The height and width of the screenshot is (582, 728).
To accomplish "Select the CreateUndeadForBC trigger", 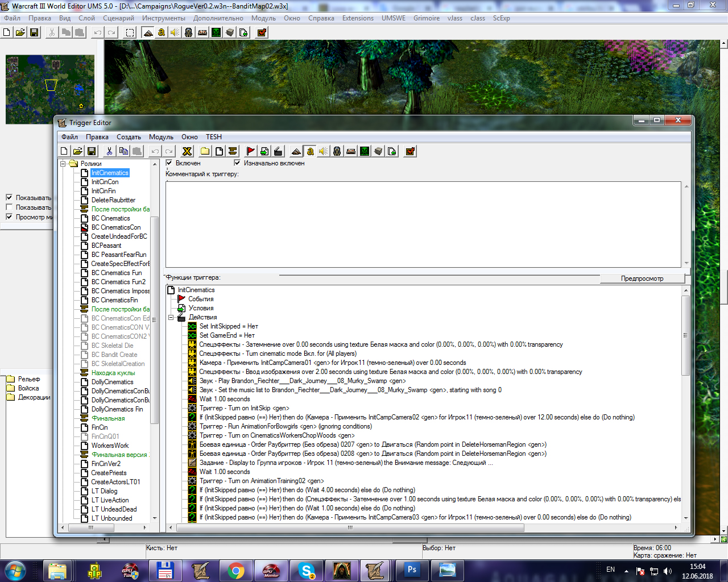I will point(119,236).
